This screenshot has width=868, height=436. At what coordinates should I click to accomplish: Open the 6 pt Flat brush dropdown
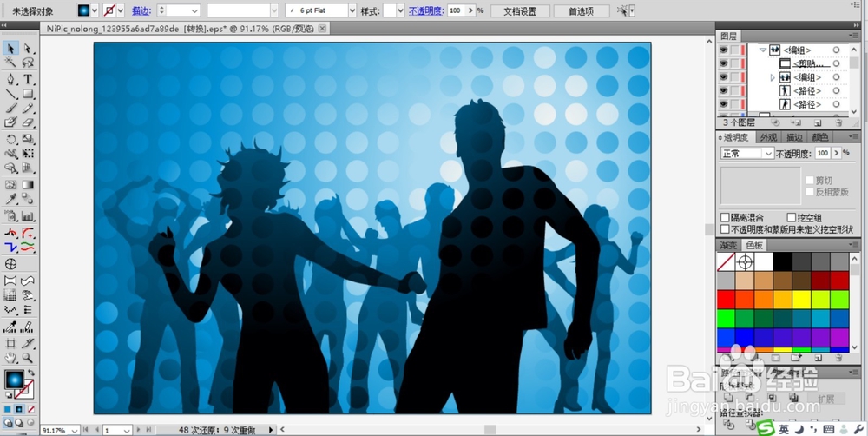352,10
